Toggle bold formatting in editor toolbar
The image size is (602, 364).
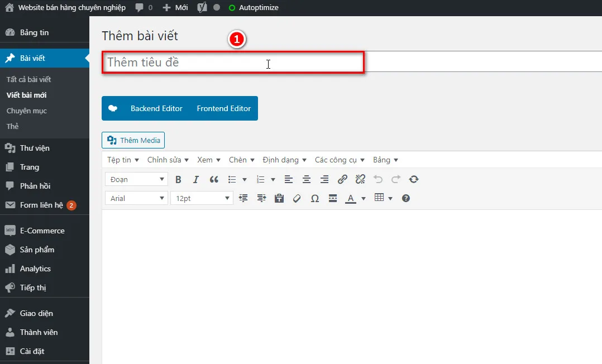point(178,179)
